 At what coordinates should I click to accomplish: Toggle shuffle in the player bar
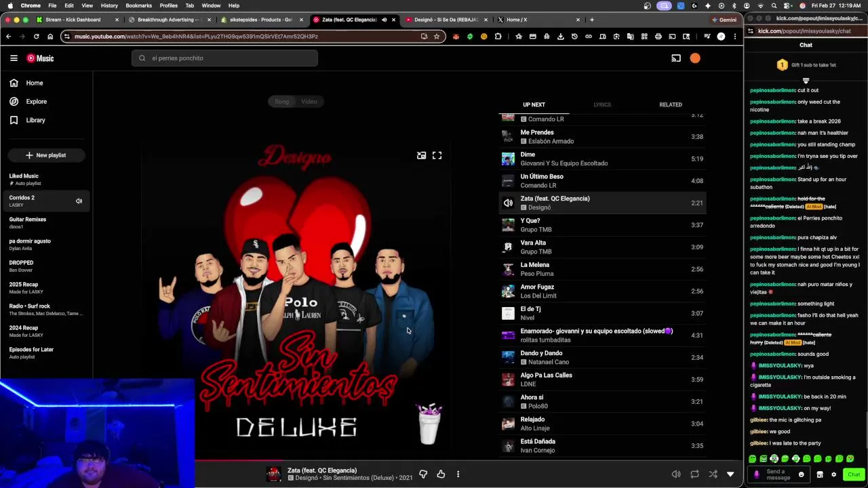tap(712, 474)
